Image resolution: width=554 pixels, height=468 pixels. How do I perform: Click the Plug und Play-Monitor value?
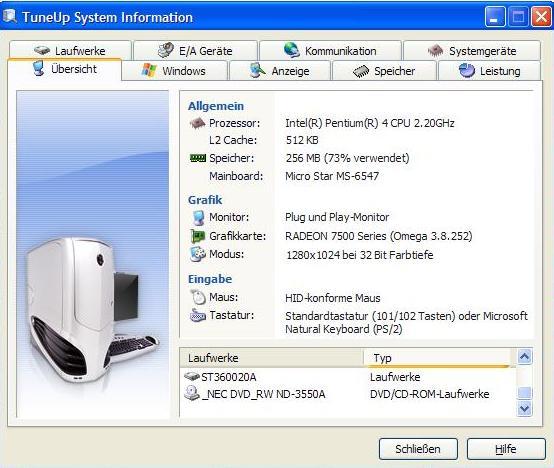tap(337, 217)
